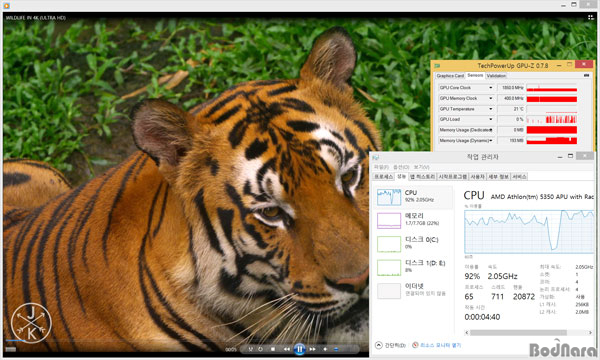600x360 pixels.
Task: Switch to the Validation tab
Action: [x=496, y=76]
